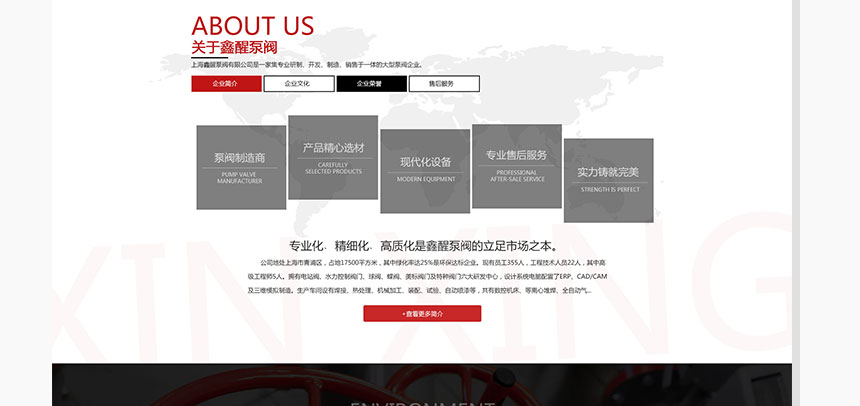
Task: Select the 现代化设备 tile
Action: (x=425, y=171)
